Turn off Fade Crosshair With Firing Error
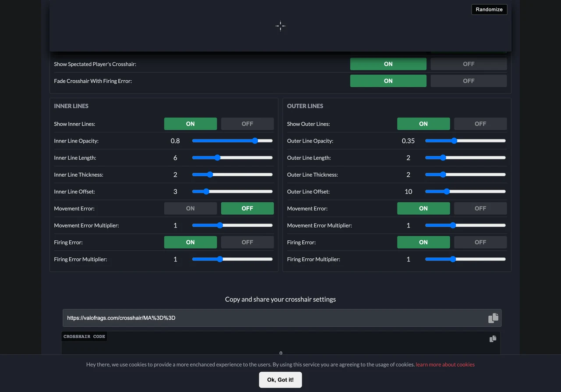 tap(469, 81)
